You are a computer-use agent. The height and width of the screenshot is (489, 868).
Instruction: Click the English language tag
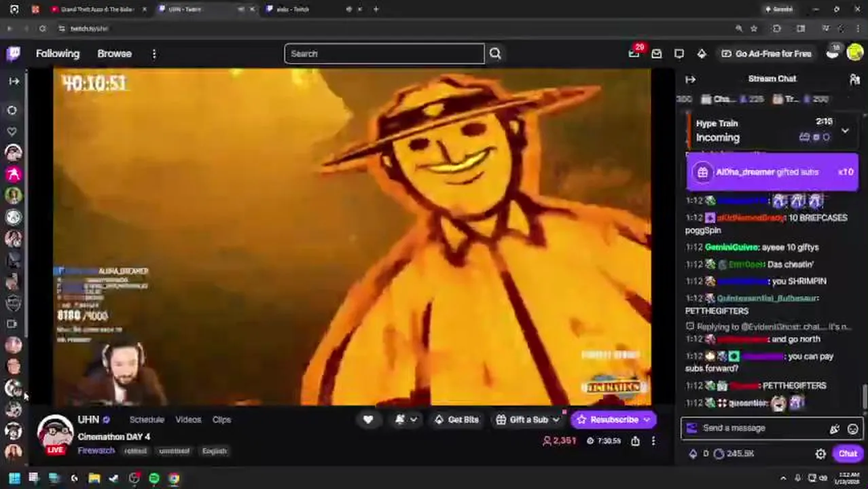(214, 451)
